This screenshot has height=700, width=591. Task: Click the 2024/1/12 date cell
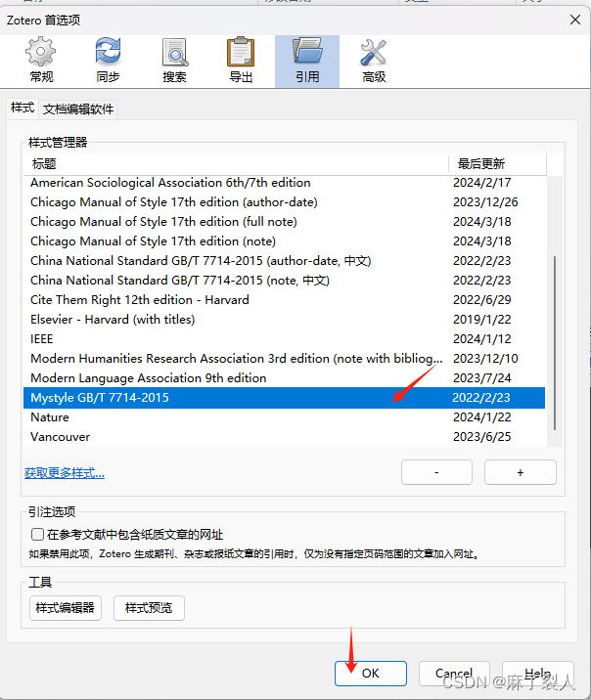point(482,339)
